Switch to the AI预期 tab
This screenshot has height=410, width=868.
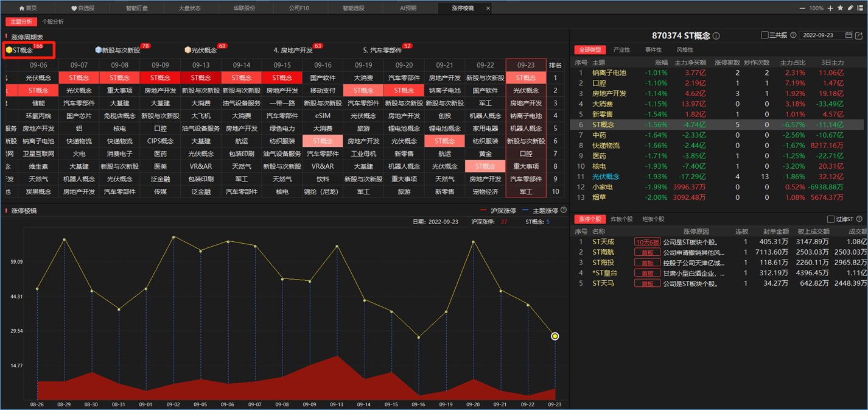[408, 8]
